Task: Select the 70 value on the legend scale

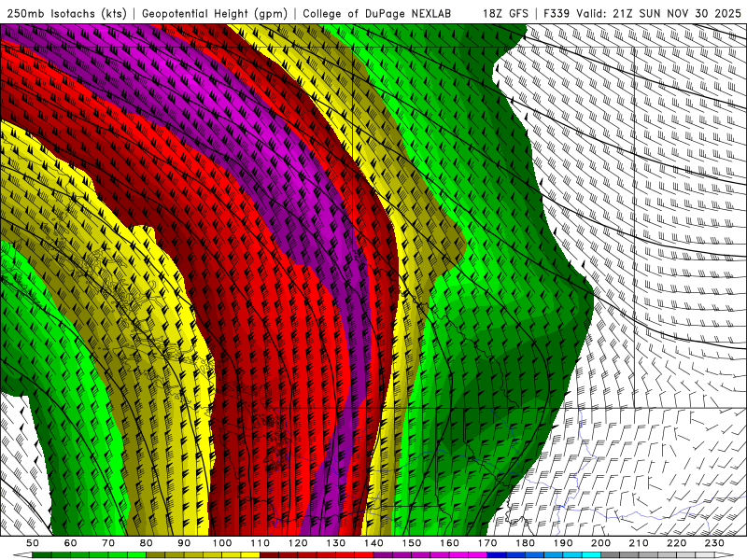Action: (x=108, y=543)
